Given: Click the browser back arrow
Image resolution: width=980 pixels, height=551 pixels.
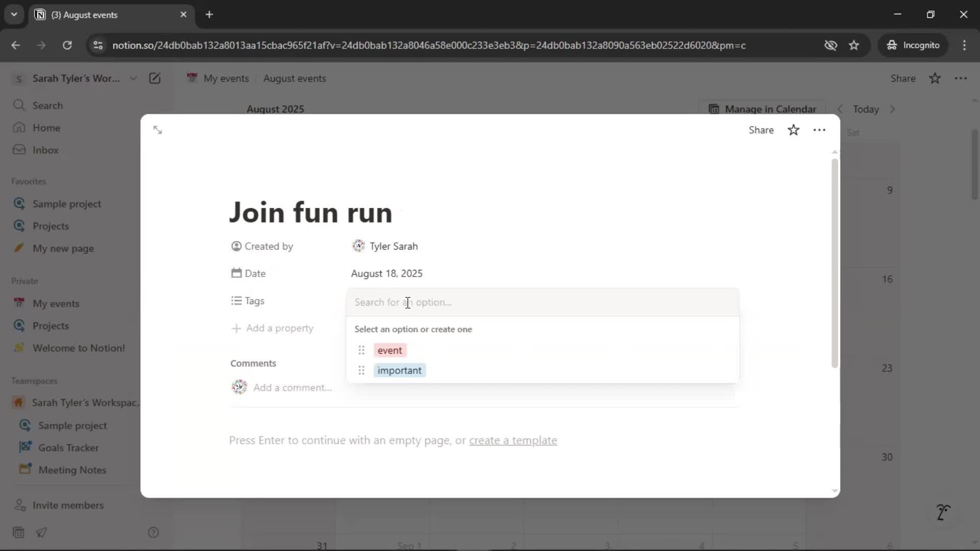Looking at the screenshot, I should [x=15, y=45].
